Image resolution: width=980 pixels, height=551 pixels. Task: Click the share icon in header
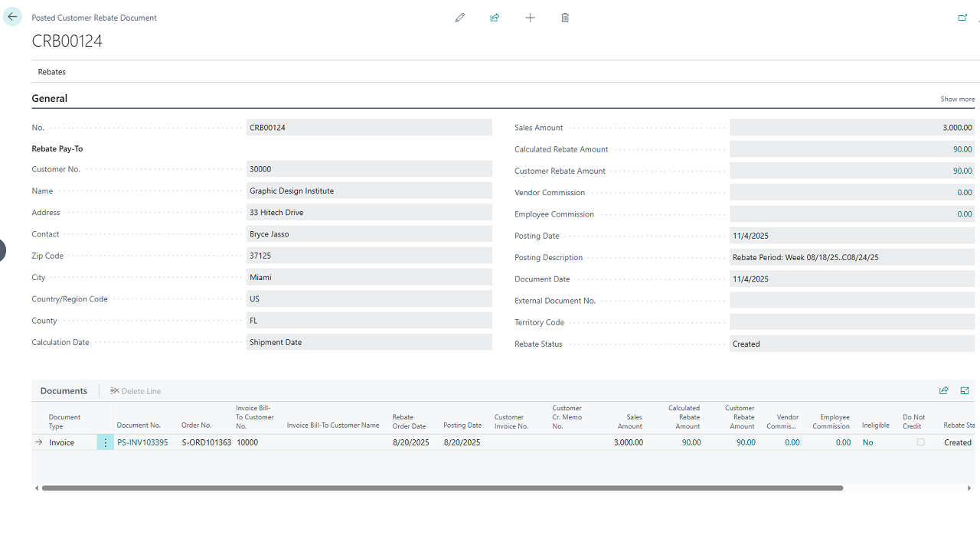495,18
